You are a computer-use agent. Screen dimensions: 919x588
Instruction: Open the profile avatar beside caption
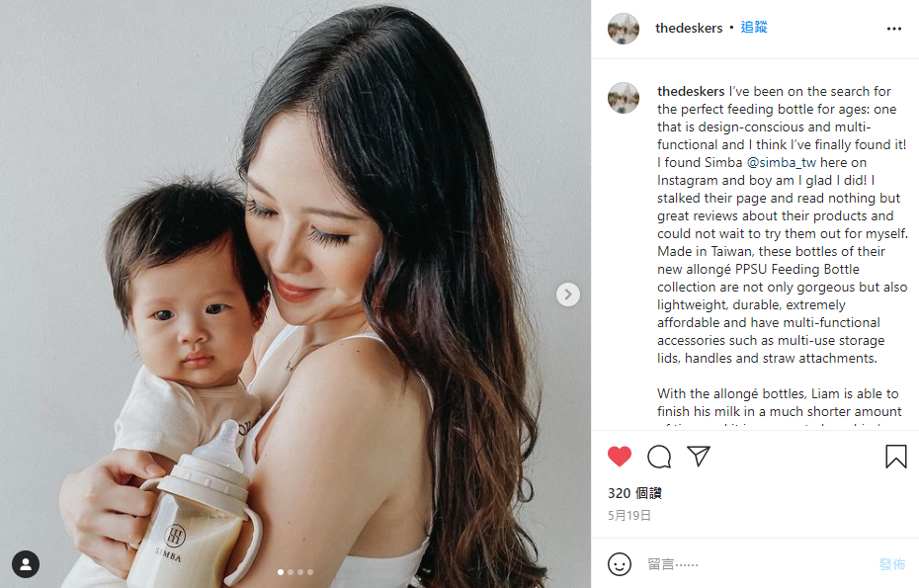[623, 98]
